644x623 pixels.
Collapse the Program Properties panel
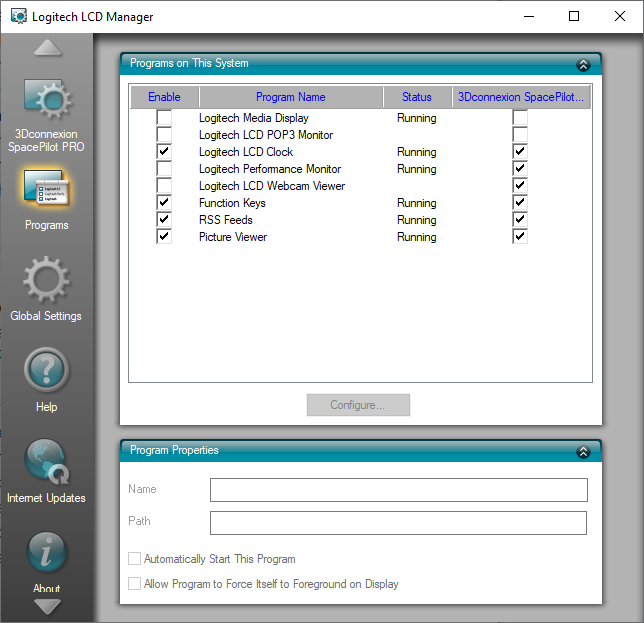click(583, 452)
